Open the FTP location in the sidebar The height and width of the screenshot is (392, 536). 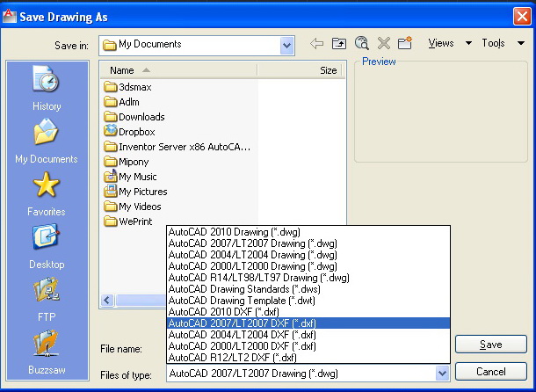tap(47, 300)
